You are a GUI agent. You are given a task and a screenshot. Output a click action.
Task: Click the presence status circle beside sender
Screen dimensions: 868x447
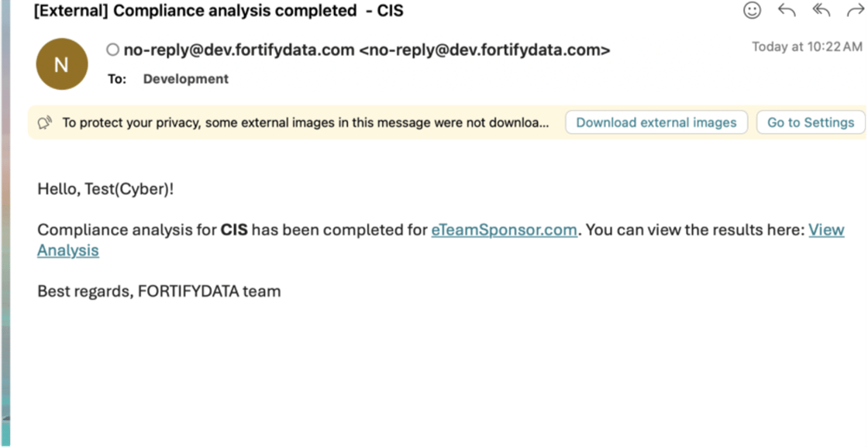112,50
